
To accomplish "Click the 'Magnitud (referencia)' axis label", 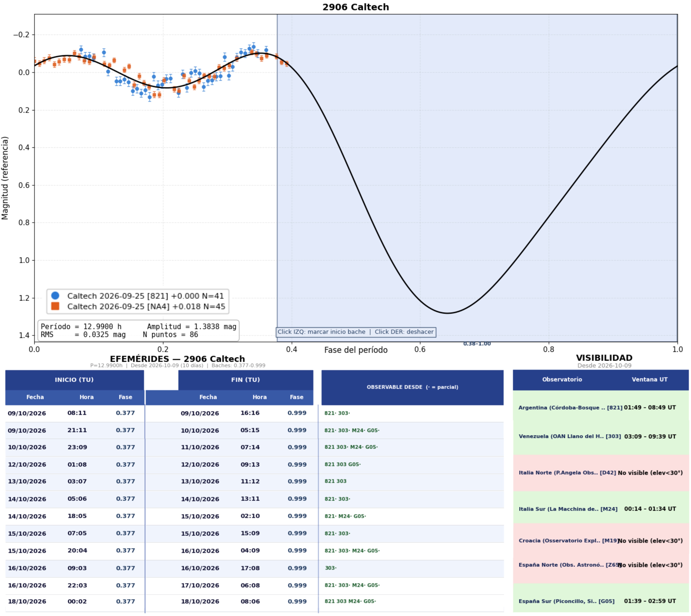I will point(5,178).
